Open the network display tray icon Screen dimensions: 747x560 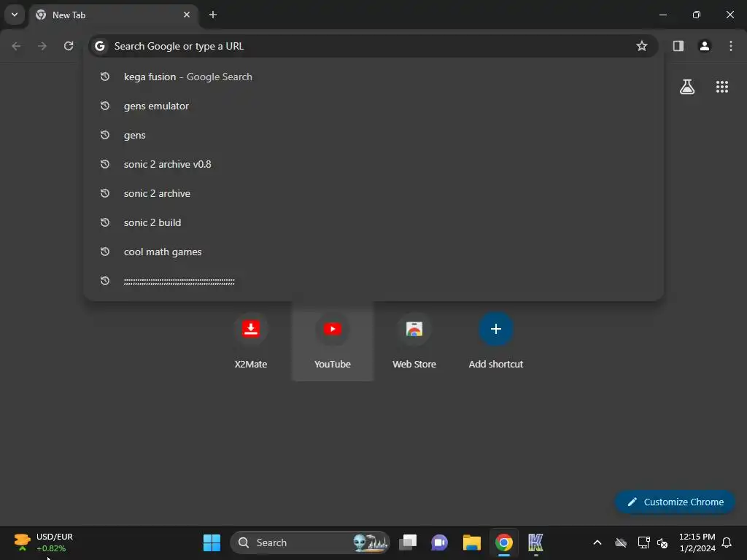tap(643, 542)
